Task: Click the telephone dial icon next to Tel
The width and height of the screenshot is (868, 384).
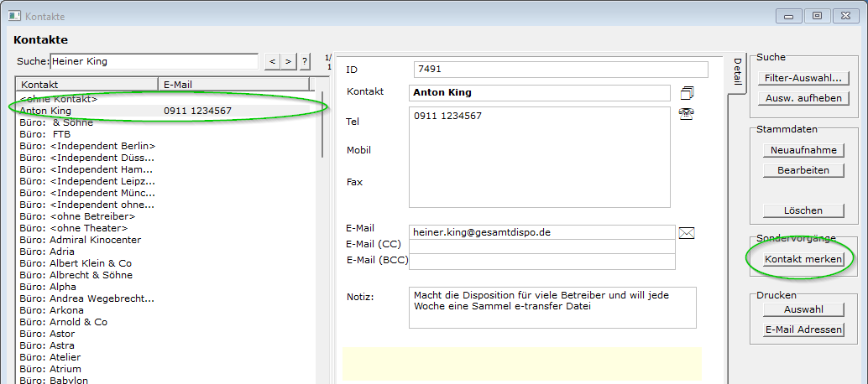Action: click(x=687, y=115)
